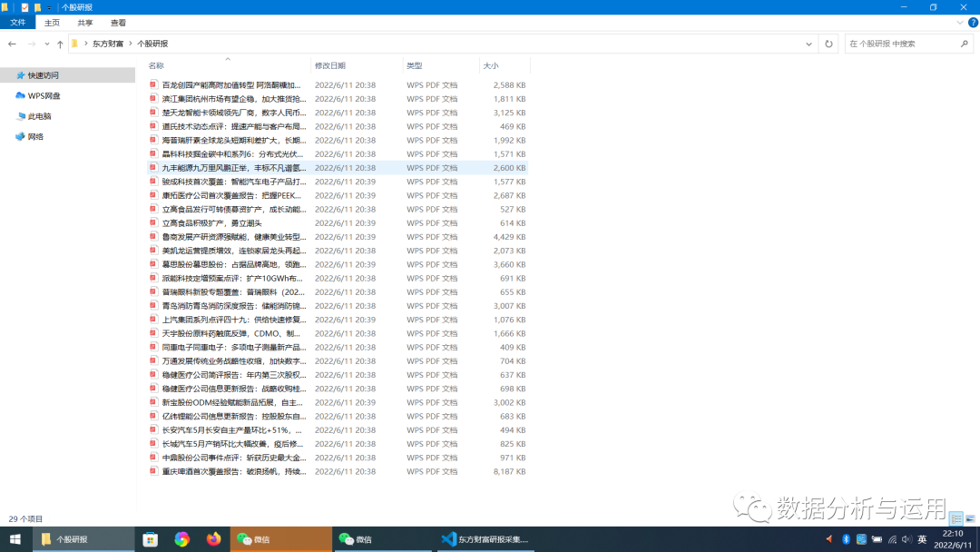980x552 pixels.
Task: Switch to large icons view in status bar
Action: (970, 519)
